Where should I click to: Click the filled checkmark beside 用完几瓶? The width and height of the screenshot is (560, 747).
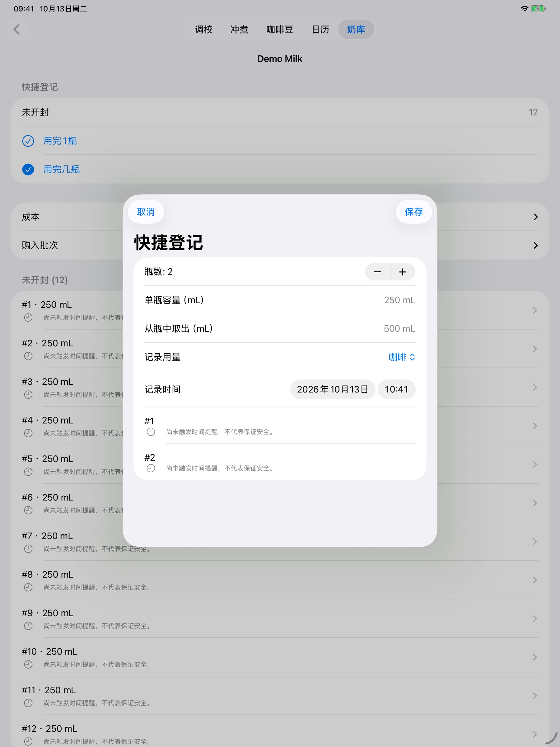click(28, 169)
